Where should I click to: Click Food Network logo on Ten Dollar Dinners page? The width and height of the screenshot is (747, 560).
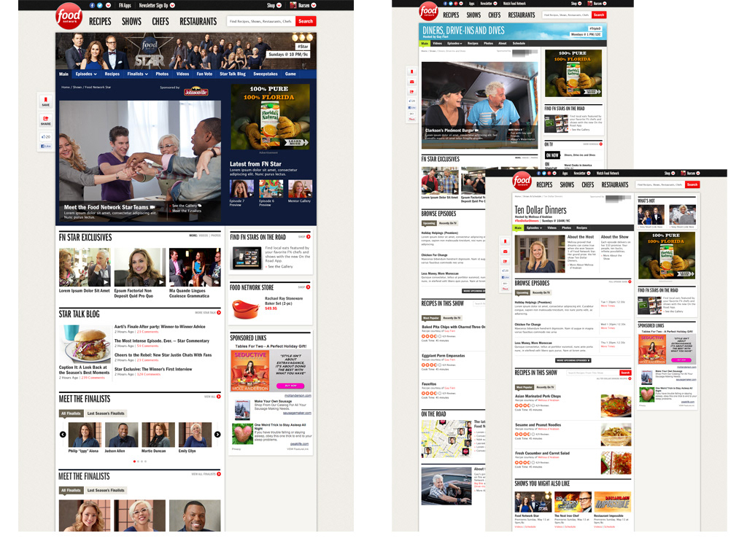coord(522,181)
